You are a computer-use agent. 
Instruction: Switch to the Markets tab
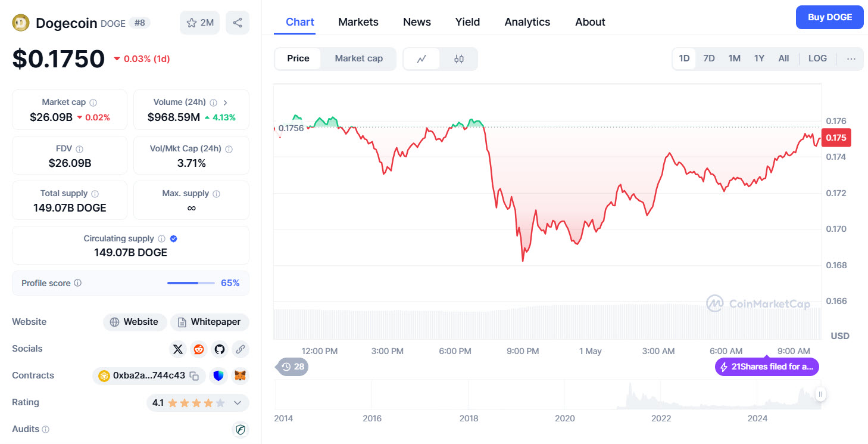pos(358,21)
